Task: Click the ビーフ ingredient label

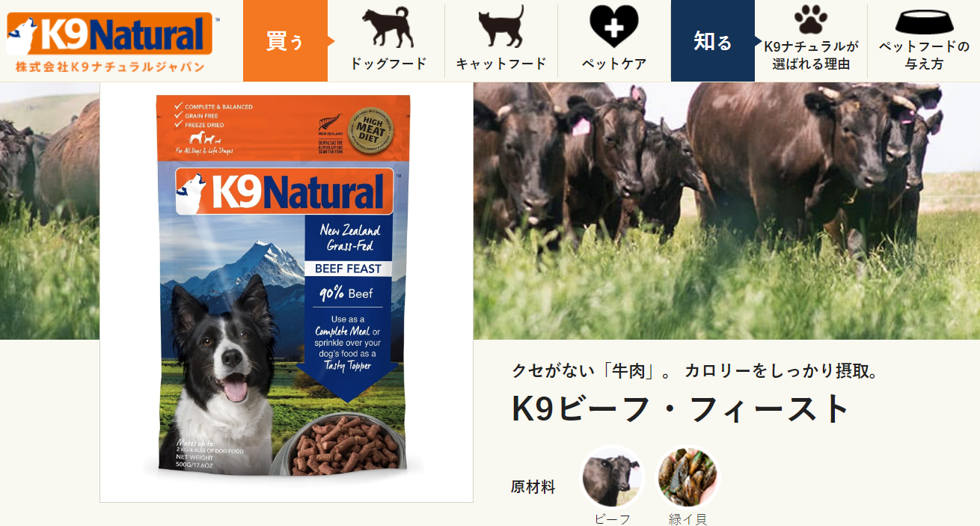Action: coord(613,519)
